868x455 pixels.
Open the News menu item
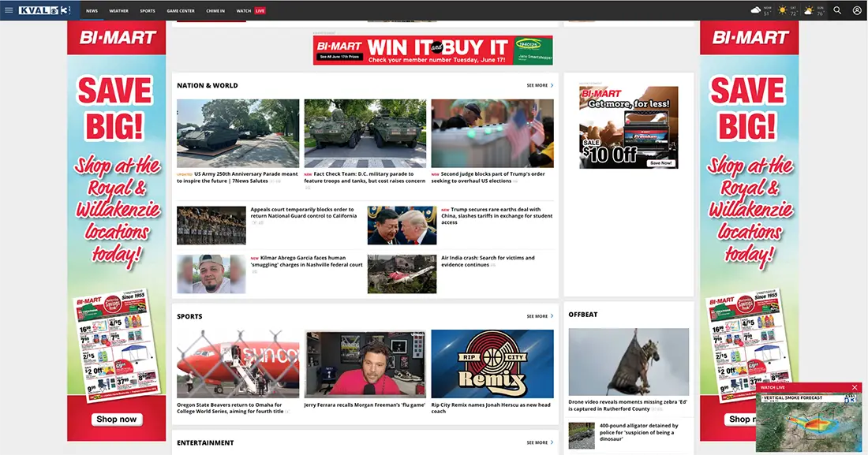pyautogui.click(x=92, y=10)
